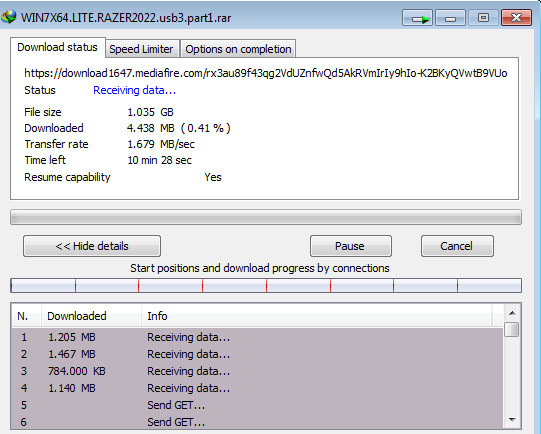Click the green arrow tray button
541x434 pixels.
point(417,18)
